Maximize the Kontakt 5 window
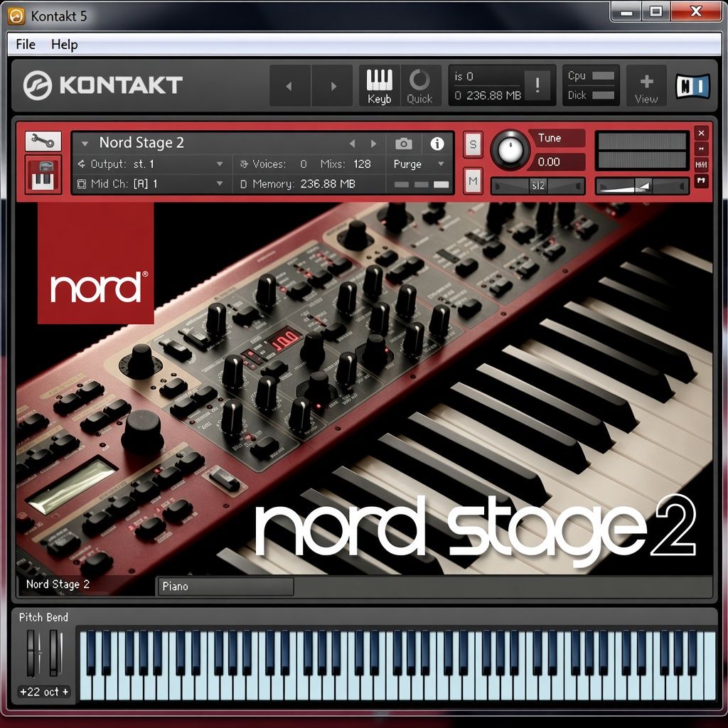Viewport: 728px width, 728px height. pyautogui.click(x=655, y=11)
